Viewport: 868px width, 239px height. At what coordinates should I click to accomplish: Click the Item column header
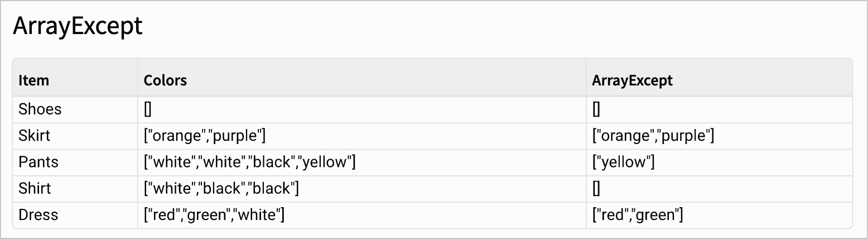pyautogui.click(x=34, y=80)
